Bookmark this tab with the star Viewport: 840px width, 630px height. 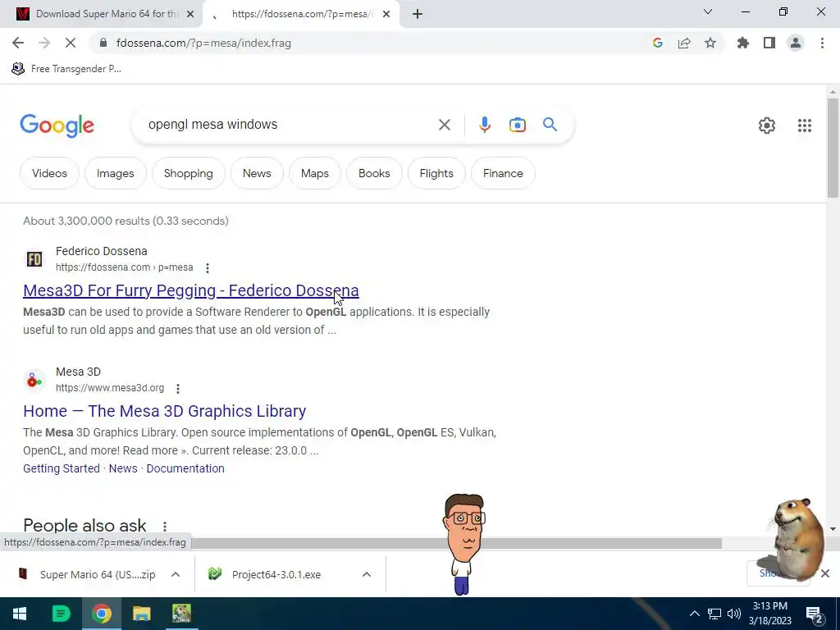click(x=710, y=43)
